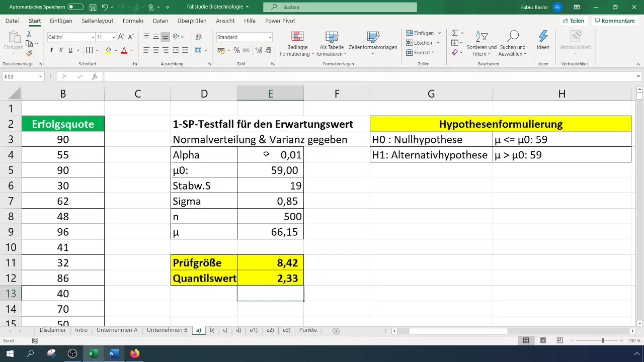Viewport: 644px width, 362px height.
Task: Toggle align text right
Action: tap(165, 50)
